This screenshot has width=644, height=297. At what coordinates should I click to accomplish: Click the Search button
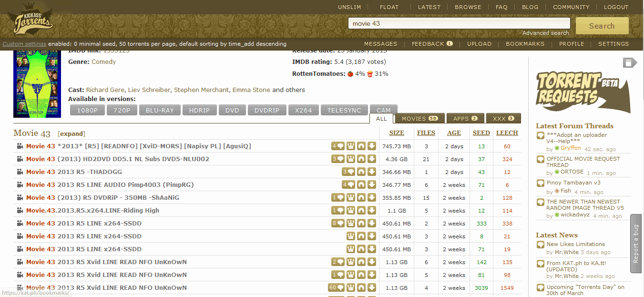click(x=602, y=26)
